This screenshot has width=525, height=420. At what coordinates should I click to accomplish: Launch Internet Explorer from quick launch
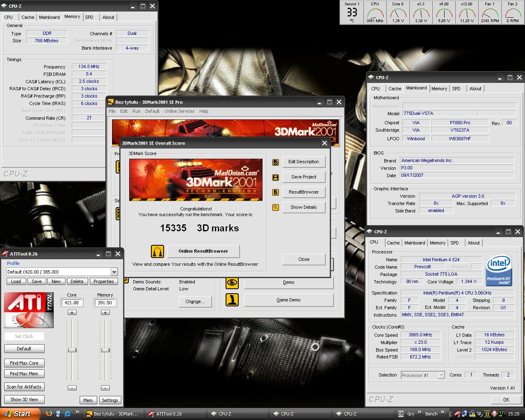tap(68, 413)
